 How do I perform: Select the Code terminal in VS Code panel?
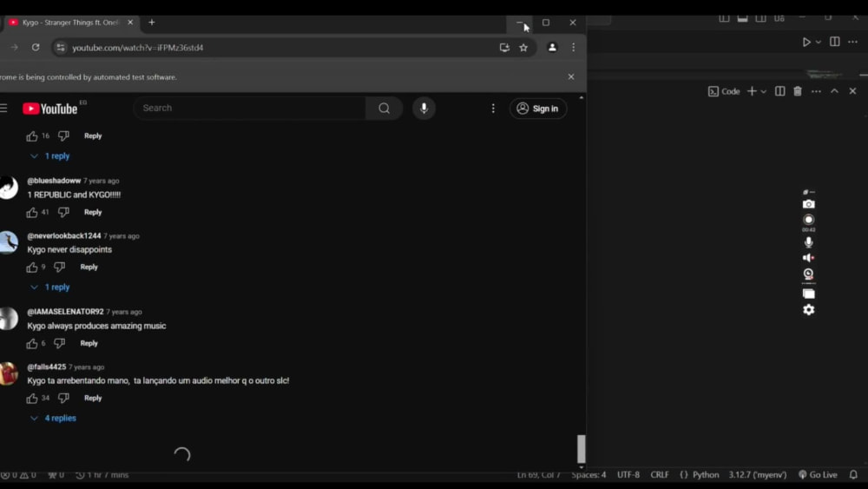724,91
